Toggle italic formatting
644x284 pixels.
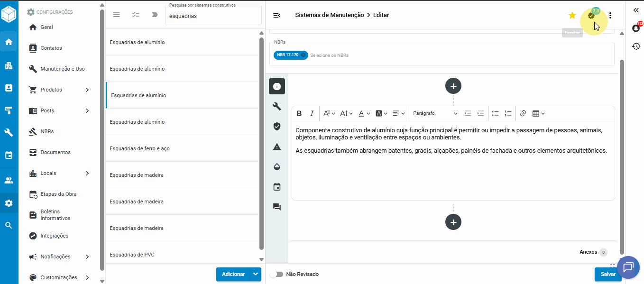tap(312, 113)
